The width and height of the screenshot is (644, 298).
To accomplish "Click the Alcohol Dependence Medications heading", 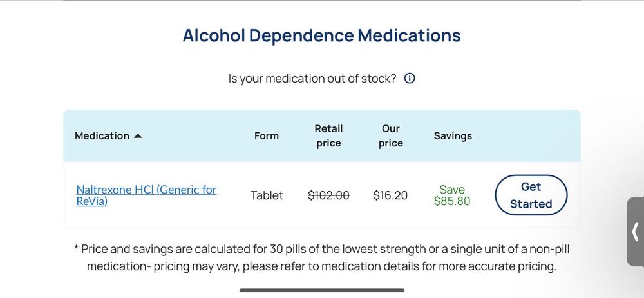I will pos(322,35).
